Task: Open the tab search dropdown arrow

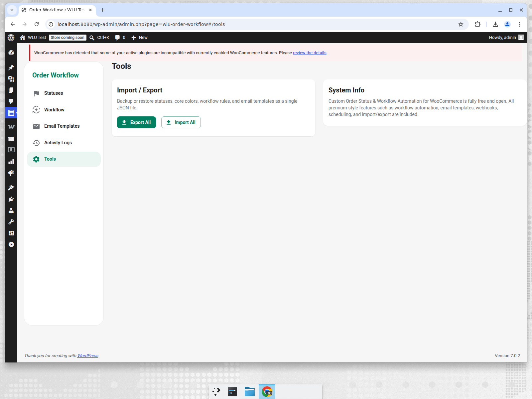Action: pos(12,10)
